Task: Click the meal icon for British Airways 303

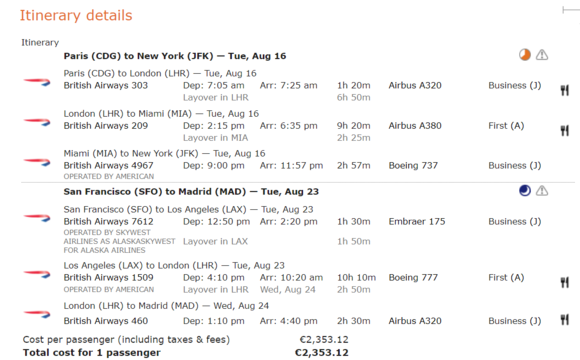Action: tap(564, 90)
